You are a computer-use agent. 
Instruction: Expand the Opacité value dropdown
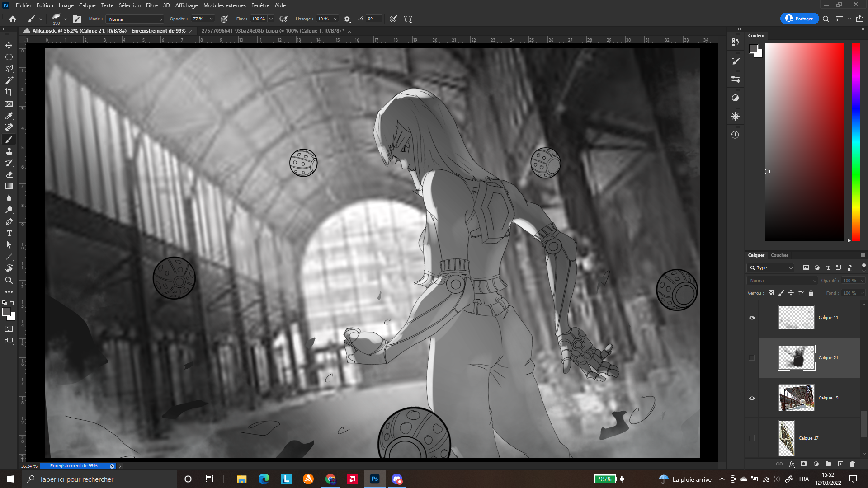point(211,19)
